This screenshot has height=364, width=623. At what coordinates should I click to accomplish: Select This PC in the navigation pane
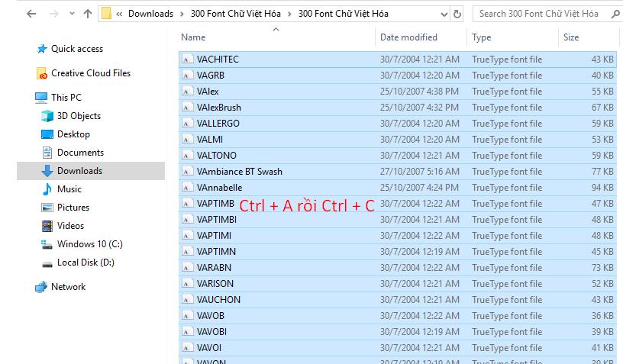point(66,97)
